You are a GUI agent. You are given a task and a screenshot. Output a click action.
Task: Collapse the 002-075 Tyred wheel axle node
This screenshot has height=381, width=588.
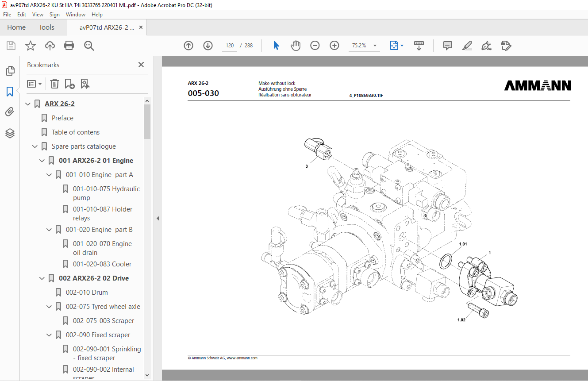click(49, 307)
